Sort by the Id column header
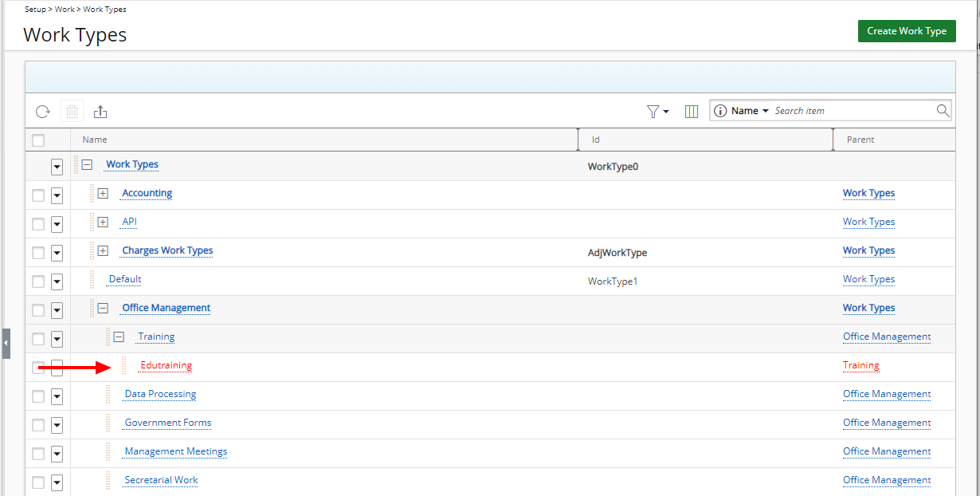Image resolution: width=980 pixels, height=496 pixels. [x=596, y=140]
